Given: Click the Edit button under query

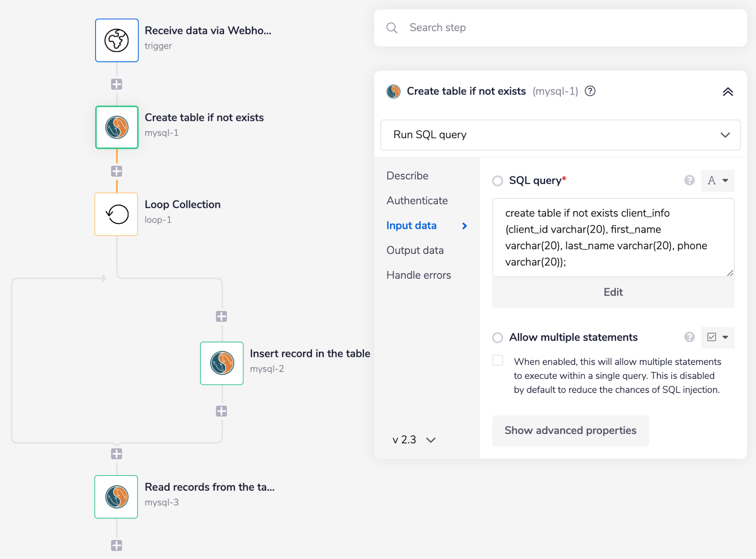Looking at the screenshot, I should pyautogui.click(x=613, y=292).
